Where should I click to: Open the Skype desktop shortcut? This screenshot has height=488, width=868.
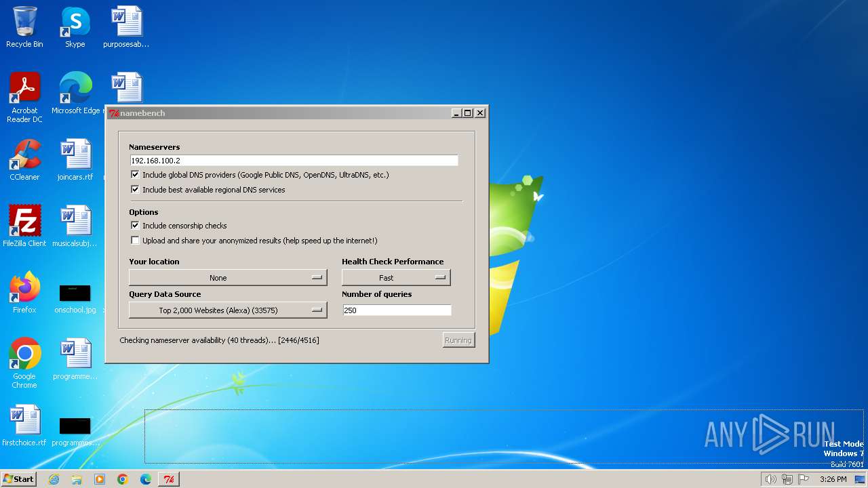pos(75,27)
